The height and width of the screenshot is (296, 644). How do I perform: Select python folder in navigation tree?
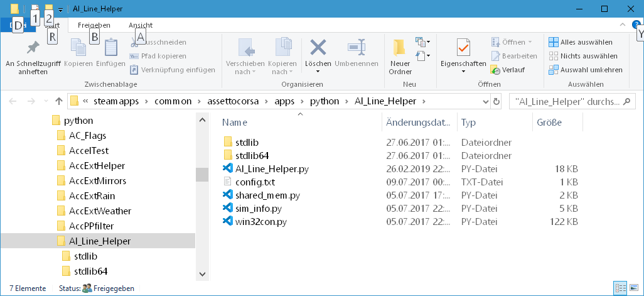click(78, 121)
